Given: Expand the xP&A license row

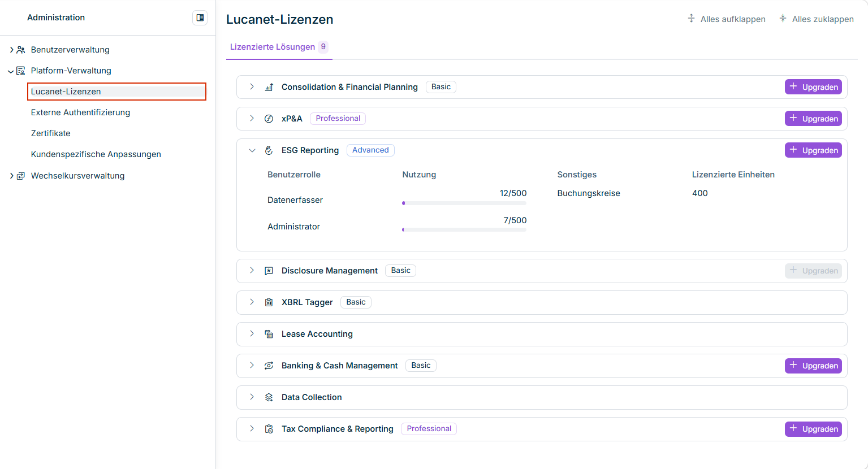Looking at the screenshot, I should pyautogui.click(x=252, y=118).
